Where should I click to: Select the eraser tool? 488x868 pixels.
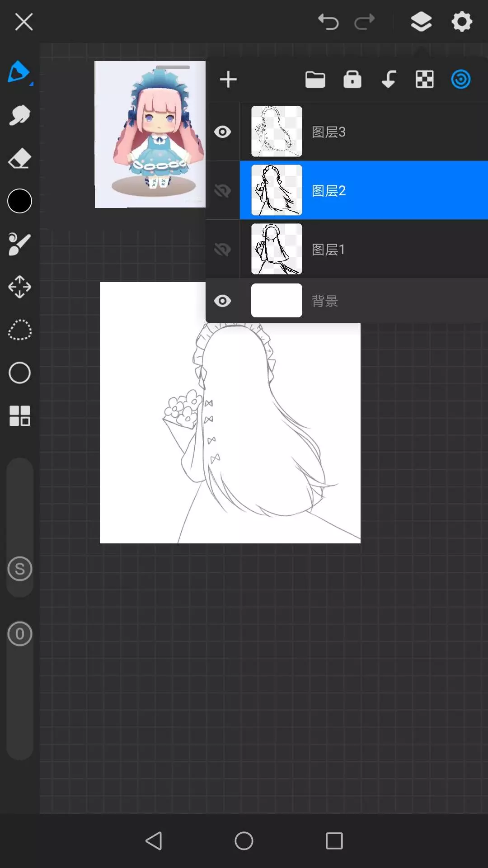19,159
